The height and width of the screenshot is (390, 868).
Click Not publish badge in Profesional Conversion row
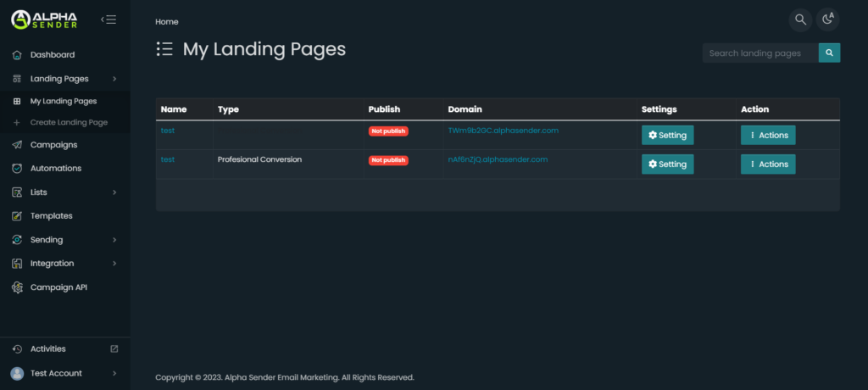[x=388, y=160]
